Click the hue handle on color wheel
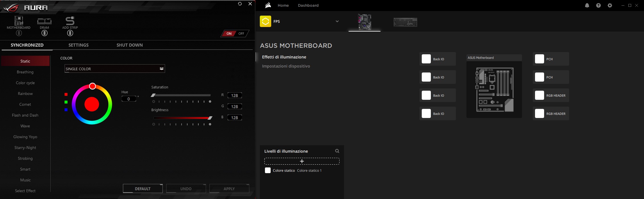Viewport: 644px width, 199px height. [x=92, y=86]
